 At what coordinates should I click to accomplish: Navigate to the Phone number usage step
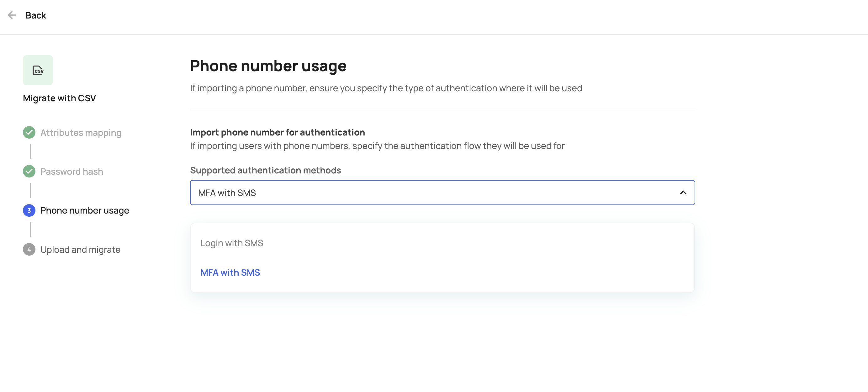85,210
